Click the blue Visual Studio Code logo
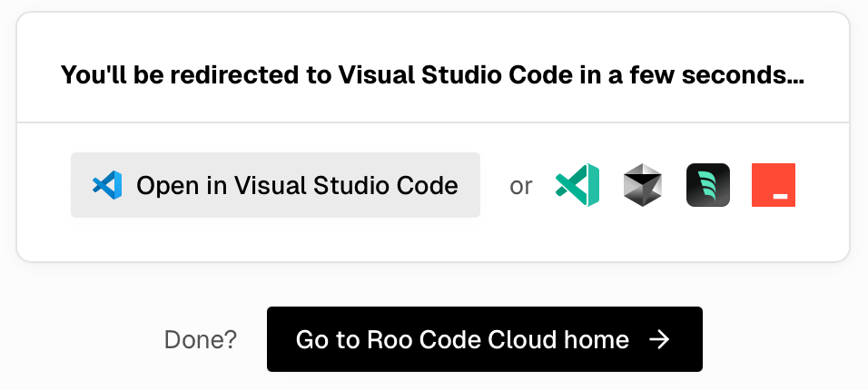This screenshot has width=868, height=390. click(107, 186)
